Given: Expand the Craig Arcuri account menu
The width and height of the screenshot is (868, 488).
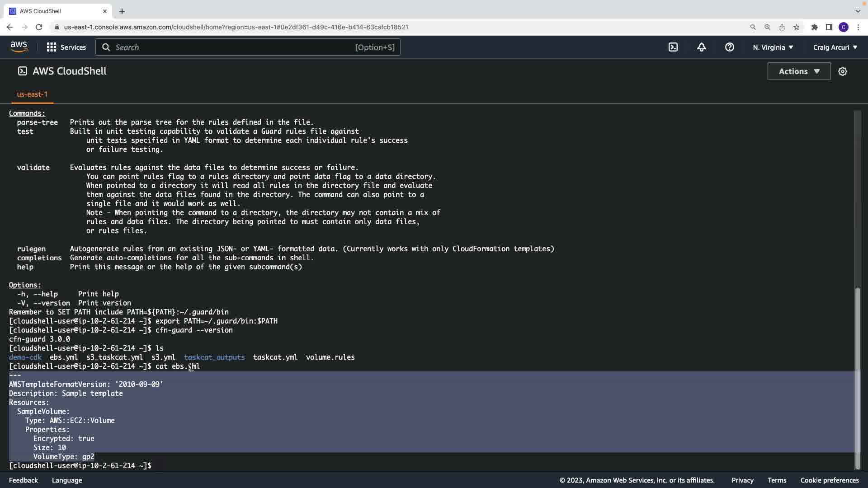Looking at the screenshot, I should 835,47.
